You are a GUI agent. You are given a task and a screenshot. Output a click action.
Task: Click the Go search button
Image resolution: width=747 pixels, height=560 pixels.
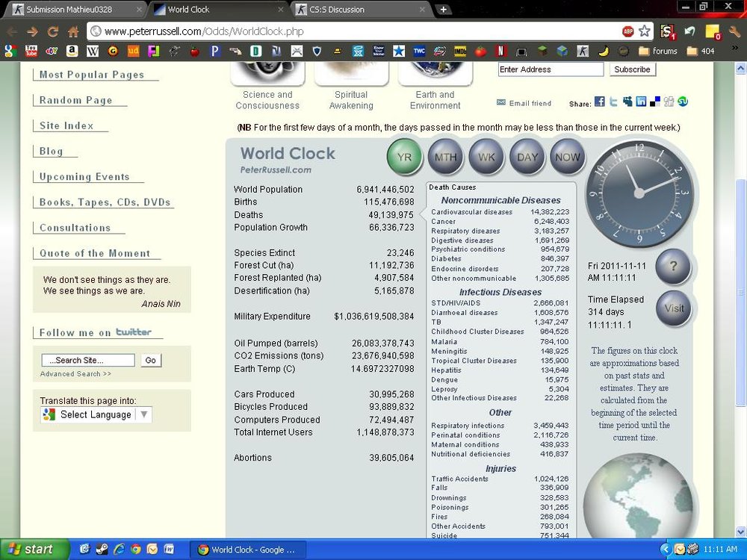151,361
